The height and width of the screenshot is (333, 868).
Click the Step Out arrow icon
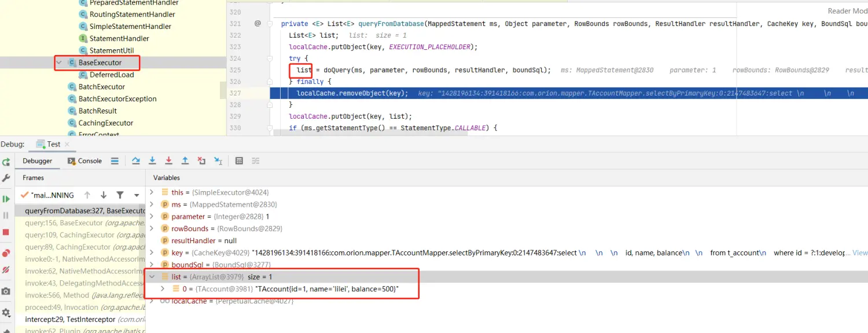pyautogui.click(x=185, y=161)
